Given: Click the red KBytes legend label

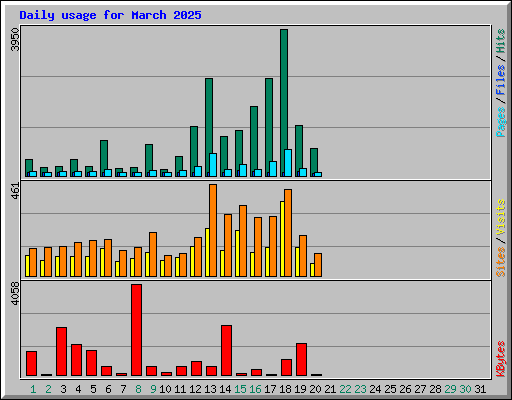Looking at the screenshot, I should point(501,359).
